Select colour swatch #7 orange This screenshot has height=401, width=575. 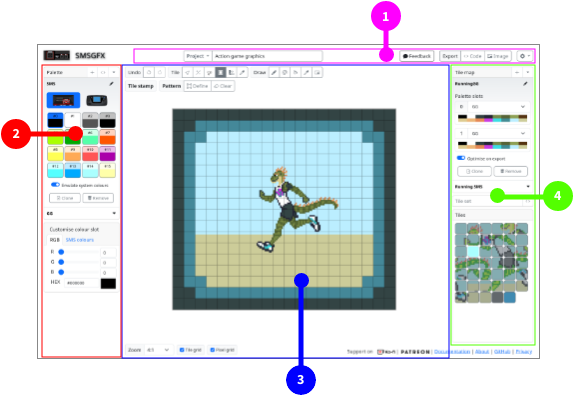coord(108,137)
